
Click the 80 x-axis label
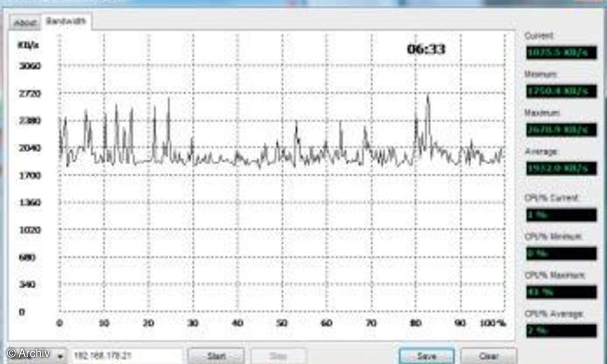point(416,324)
